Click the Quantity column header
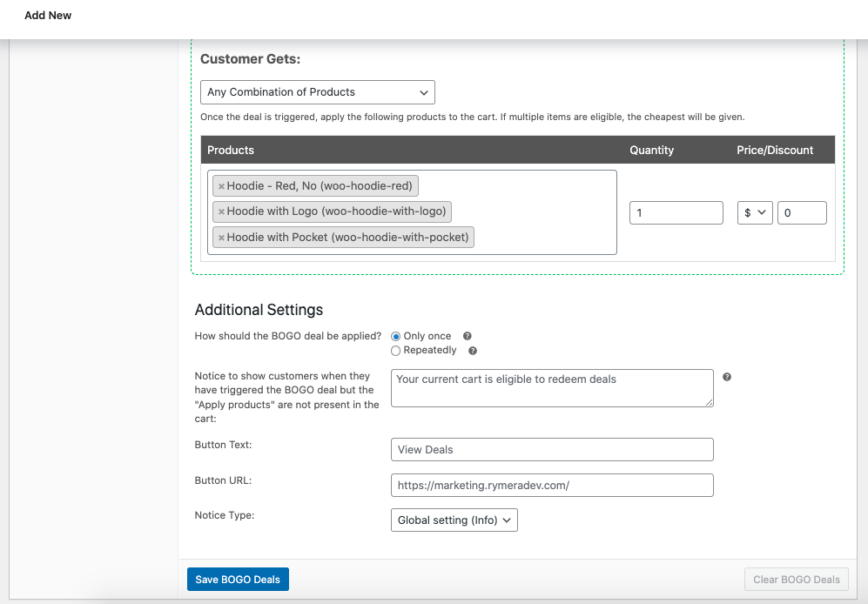This screenshot has height=604, width=868. (651, 150)
